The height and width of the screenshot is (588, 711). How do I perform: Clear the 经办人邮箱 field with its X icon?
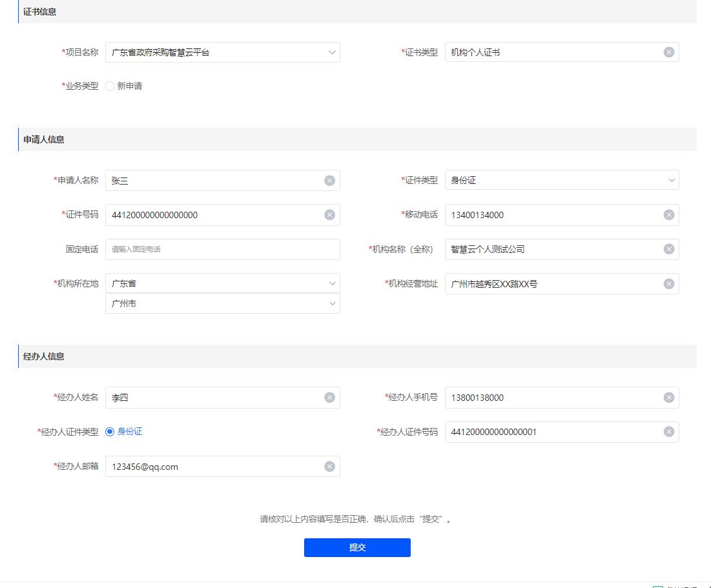pos(329,467)
